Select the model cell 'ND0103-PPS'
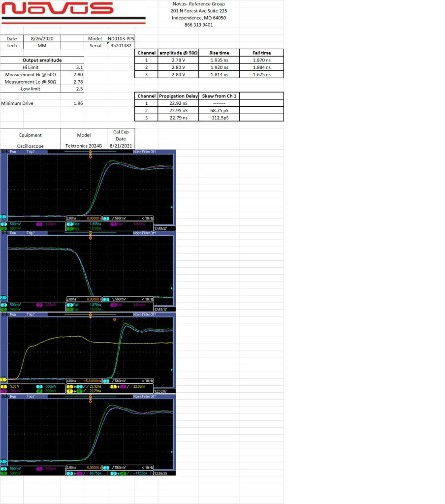Screen dimensions: 445x504 pos(121,38)
